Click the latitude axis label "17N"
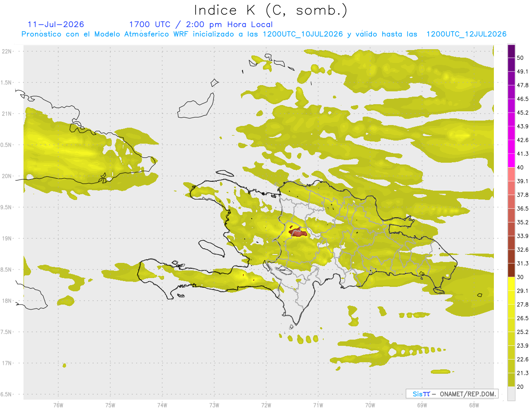The width and height of the screenshot is (532, 411). pos(7,364)
